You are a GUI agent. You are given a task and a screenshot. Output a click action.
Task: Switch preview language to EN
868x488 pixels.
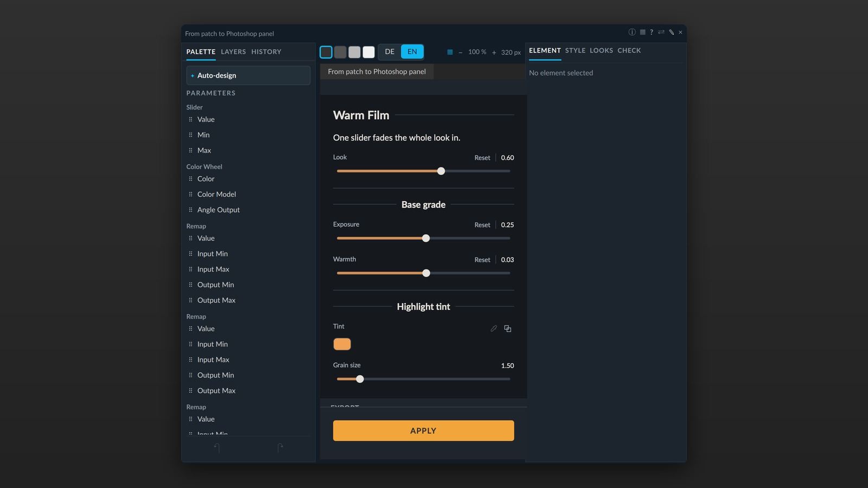tap(412, 52)
